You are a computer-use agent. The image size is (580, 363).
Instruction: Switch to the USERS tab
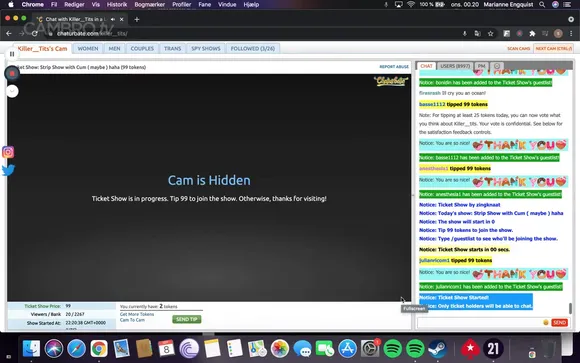click(x=455, y=66)
